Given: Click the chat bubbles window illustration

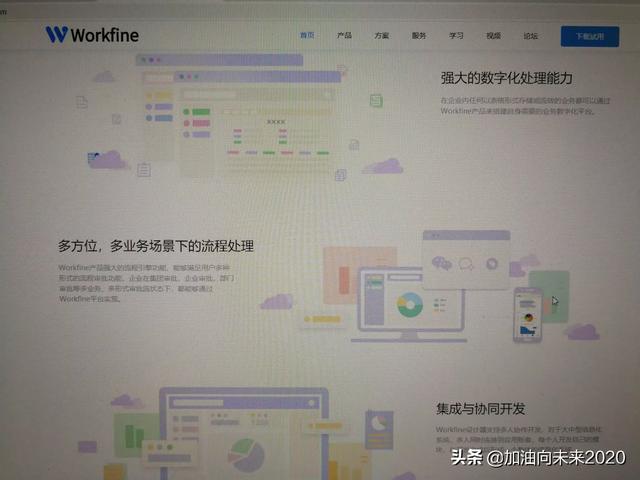Looking at the screenshot, I should (x=466, y=260).
